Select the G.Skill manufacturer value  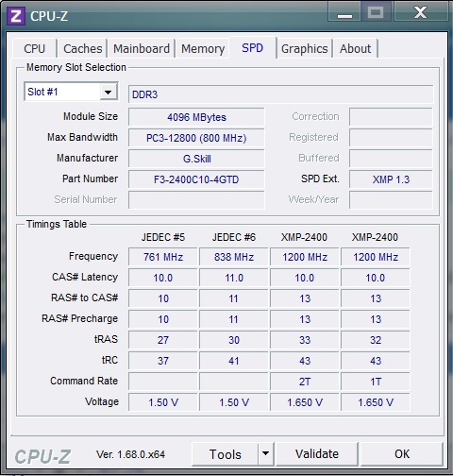(196, 159)
